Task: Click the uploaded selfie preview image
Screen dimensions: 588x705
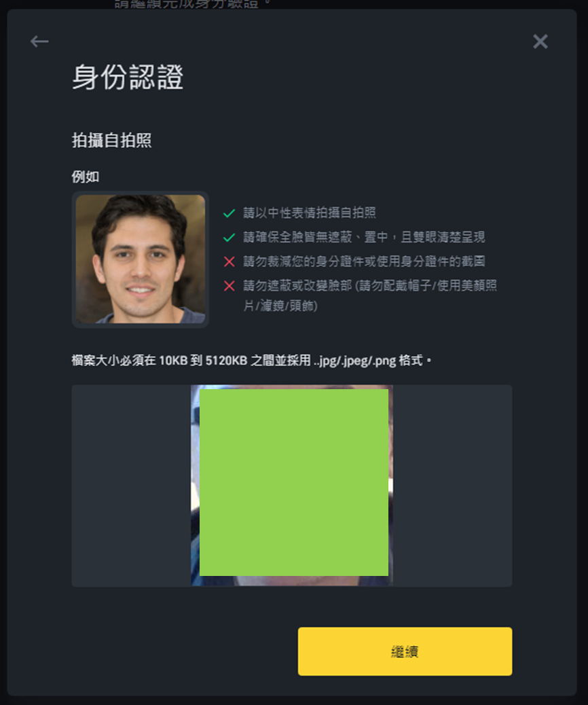Action: click(x=292, y=486)
